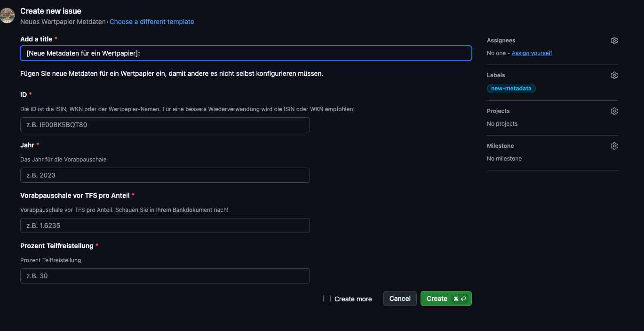
Task: Click the Choose a different template link
Action: (x=151, y=22)
